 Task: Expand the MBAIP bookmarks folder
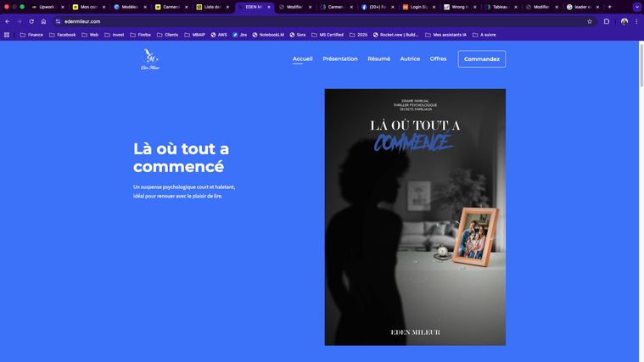point(194,35)
